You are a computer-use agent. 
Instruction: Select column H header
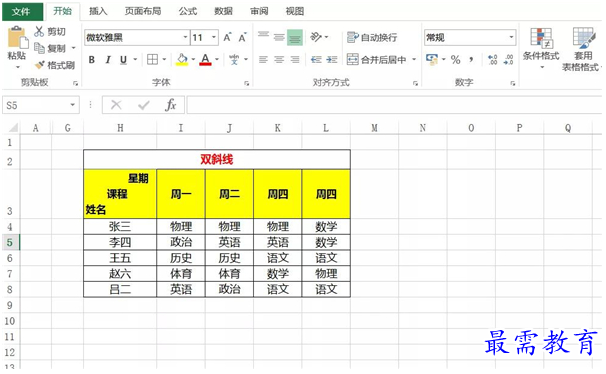120,128
